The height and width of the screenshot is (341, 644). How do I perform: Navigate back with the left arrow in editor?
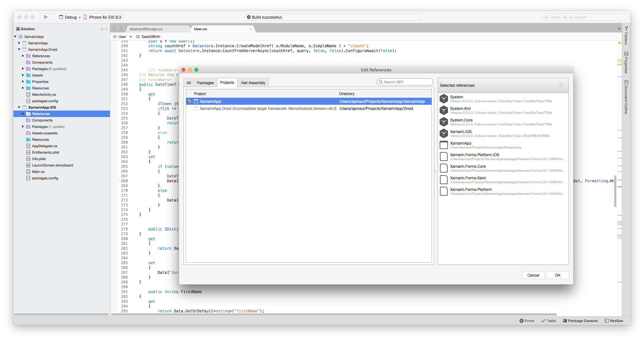coord(114,29)
